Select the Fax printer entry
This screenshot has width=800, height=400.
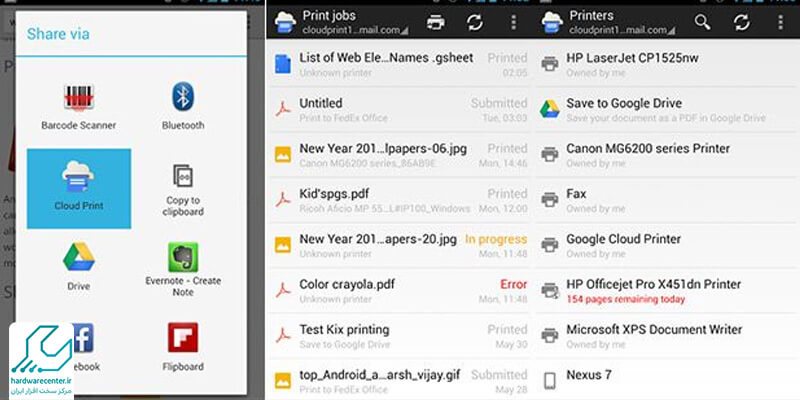667,200
